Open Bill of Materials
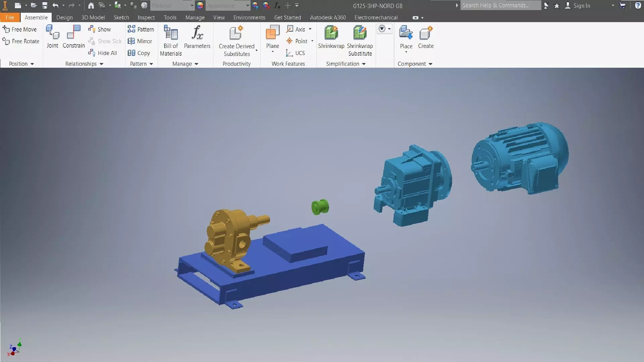 pos(171,41)
